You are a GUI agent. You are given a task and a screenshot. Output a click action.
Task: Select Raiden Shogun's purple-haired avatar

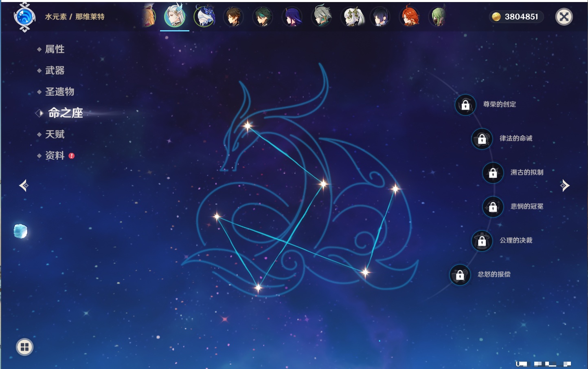coord(292,17)
